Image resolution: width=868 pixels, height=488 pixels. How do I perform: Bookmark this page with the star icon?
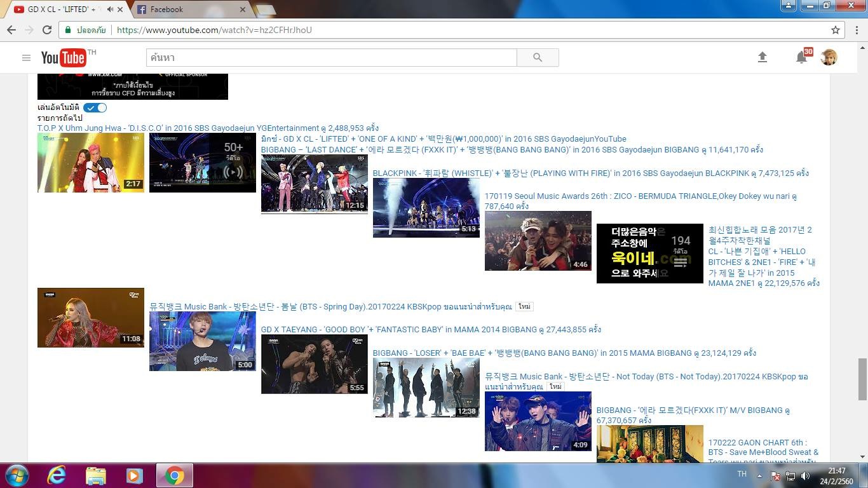pyautogui.click(x=836, y=30)
